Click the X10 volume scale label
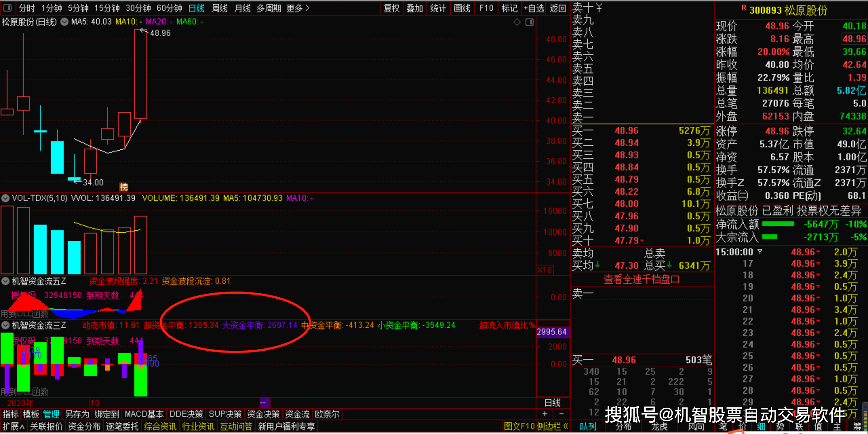Viewport: 868px width, 434px height. tap(545, 270)
